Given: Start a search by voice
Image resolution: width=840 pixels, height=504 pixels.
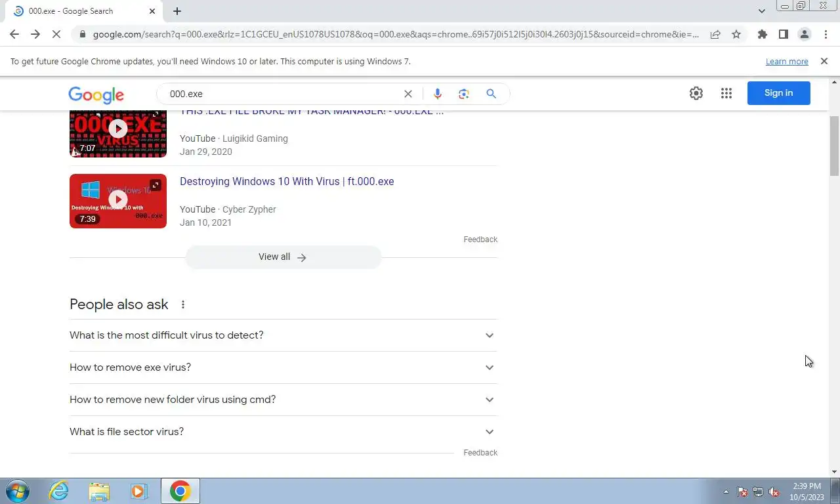Looking at the screenshot, I should pos(438,94).
